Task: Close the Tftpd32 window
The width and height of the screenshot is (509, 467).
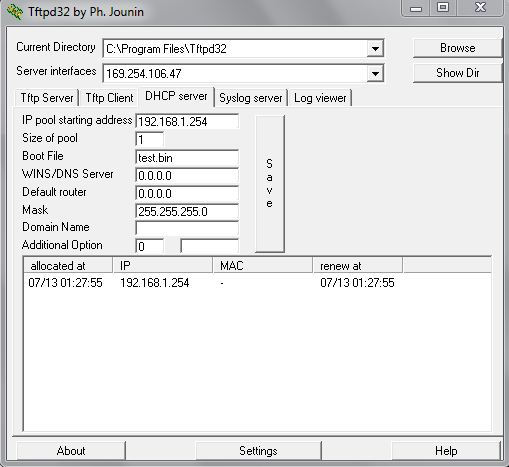Action: coord(480,8)
